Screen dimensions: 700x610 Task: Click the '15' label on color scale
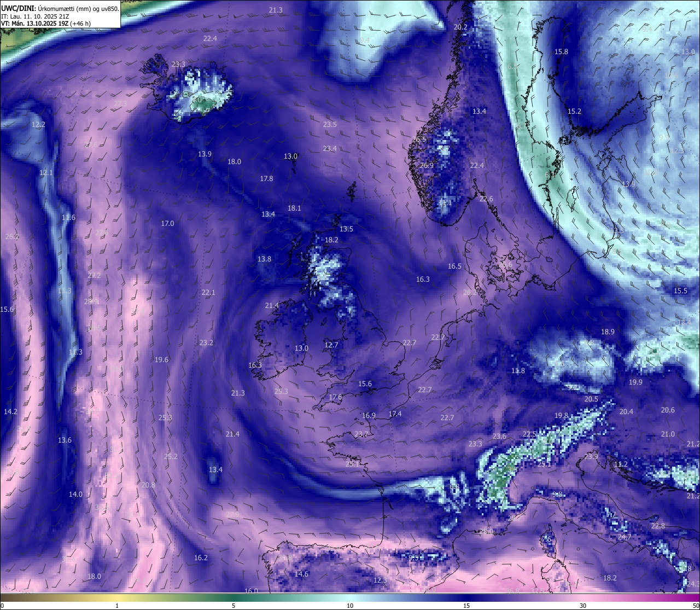466,606
